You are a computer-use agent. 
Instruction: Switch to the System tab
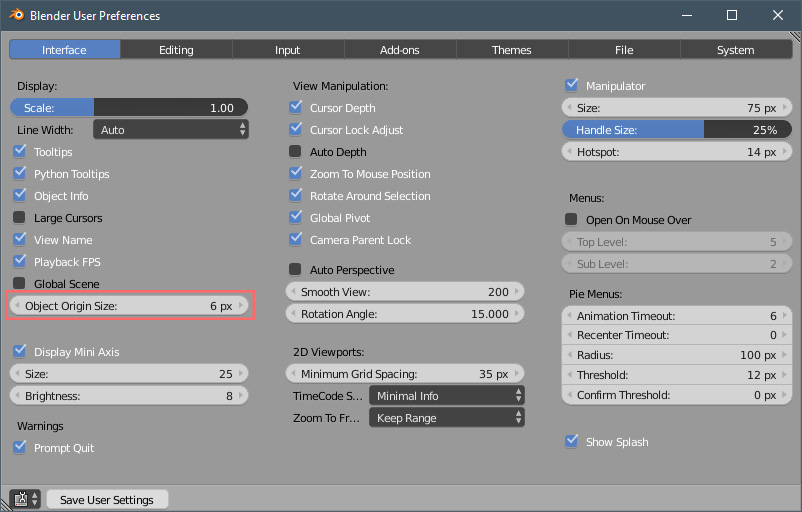click(736, 50)
